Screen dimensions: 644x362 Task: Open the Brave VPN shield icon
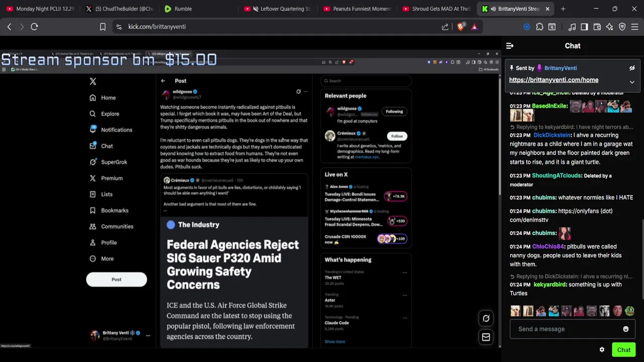[x=622, y=27]
